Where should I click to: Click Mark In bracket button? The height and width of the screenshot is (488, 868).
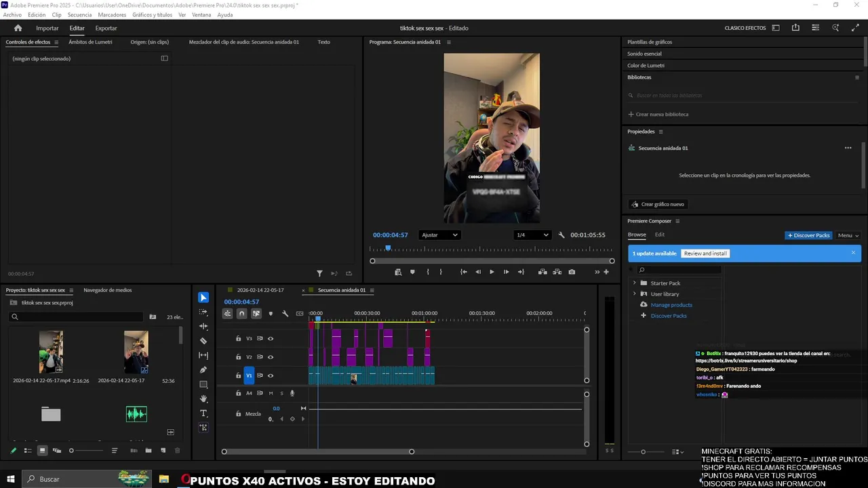coord(427,272)
